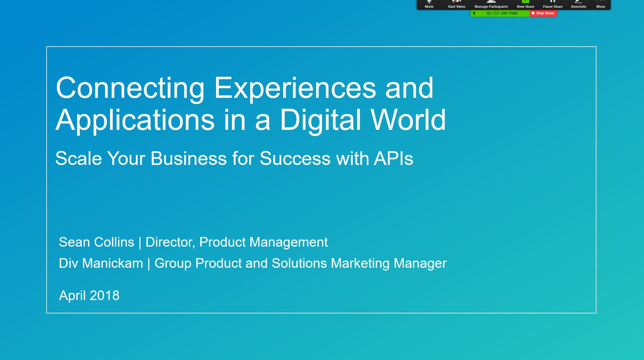Mute the microphone in Zoom toolbar
This screenshot has width=644, height=360.
pos(429,4)
